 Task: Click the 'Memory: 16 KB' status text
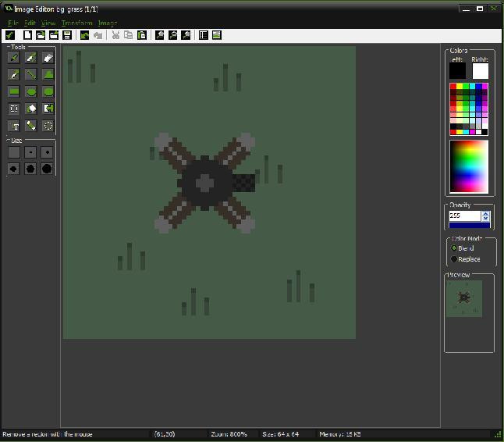pos(339,434)
